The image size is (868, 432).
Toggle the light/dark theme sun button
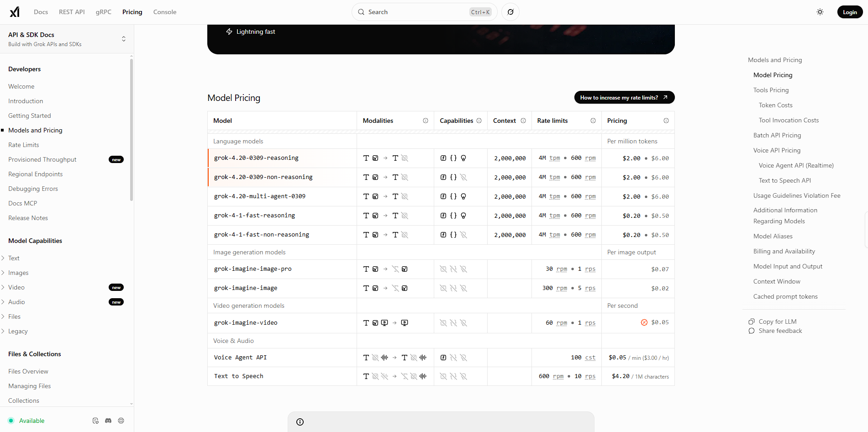pos(820,12)
